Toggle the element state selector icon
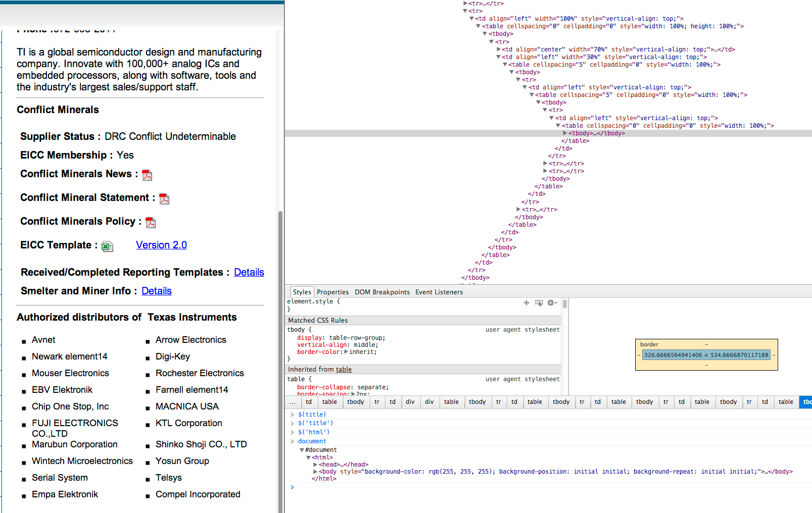 [x=539, y=303]
